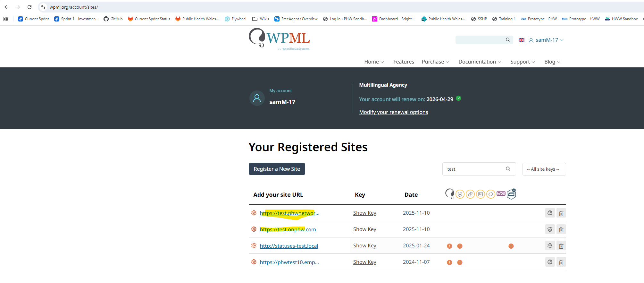Open the samM-17 user account dropdown
Image resolution: width=644 pixels, height=283 pixels.
pos(546,40)
